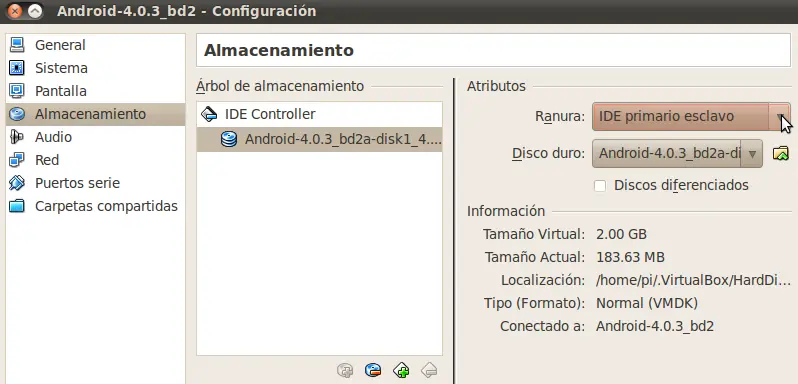Go to Puertos serie settings

[x=95, y=183]
